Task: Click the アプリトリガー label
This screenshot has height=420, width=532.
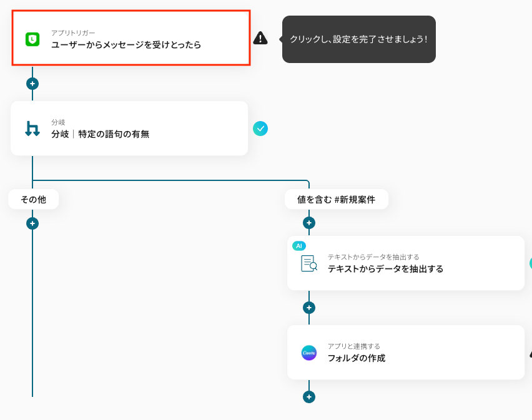Action: click(73, 33)
